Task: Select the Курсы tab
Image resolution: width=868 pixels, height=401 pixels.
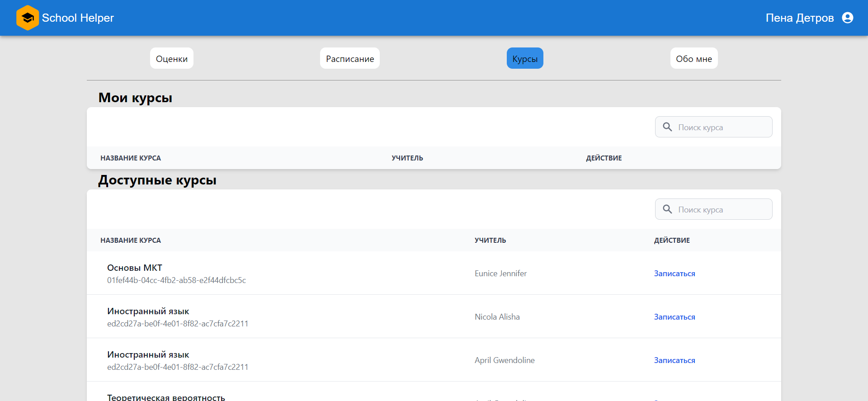Action: [x=525, y=58]
